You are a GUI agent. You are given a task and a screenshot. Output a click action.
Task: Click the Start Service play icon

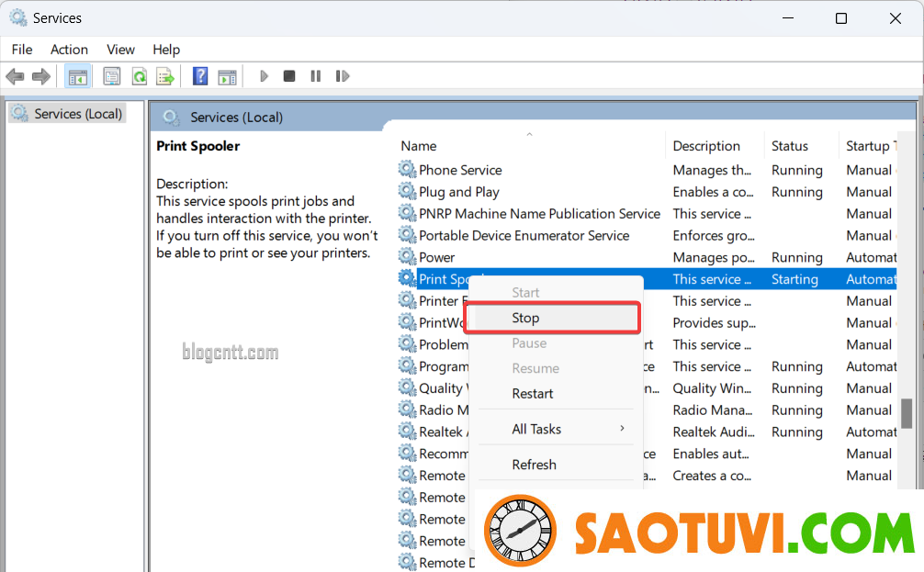point(264,76)
